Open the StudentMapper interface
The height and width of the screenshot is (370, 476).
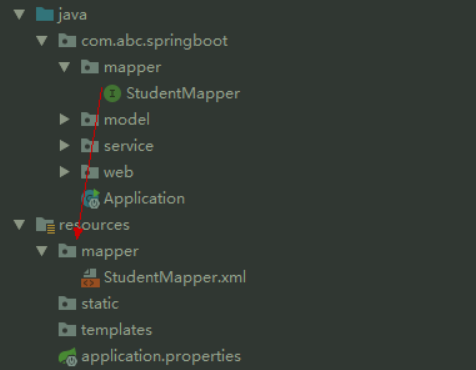(183, 94)
